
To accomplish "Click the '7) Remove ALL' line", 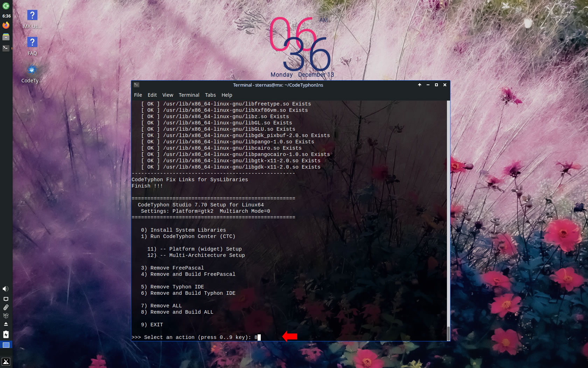I will tap(161, 306).
